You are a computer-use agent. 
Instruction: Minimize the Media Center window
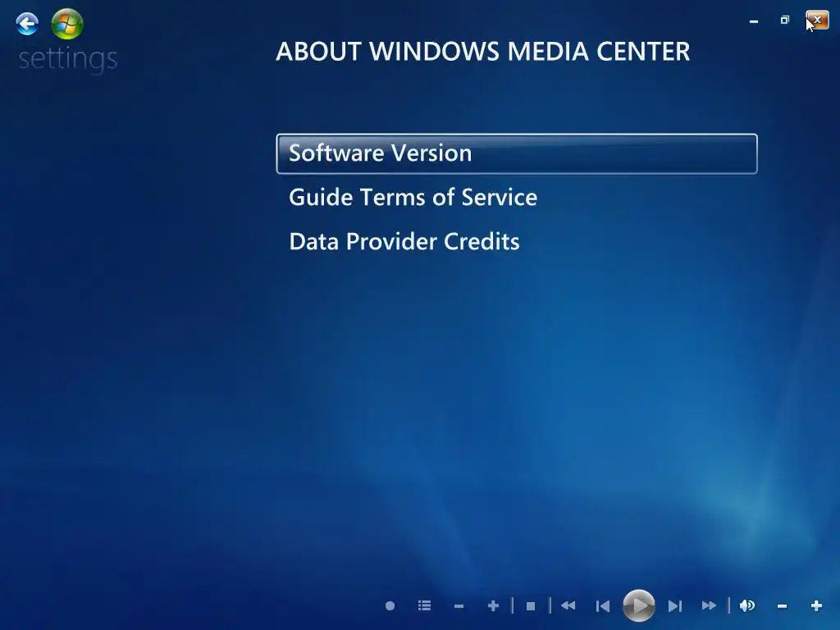tap(754, 21)
